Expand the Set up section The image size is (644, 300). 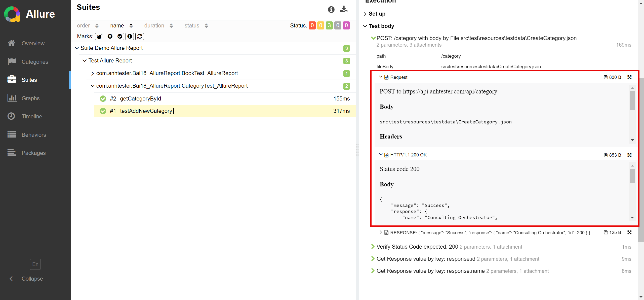pyautogui.click(x=374, y=14)
